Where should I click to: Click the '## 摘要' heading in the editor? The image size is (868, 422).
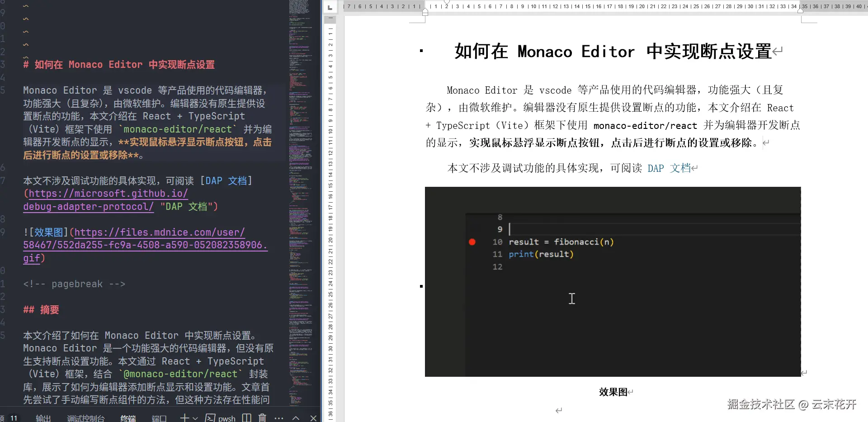point(41,310)
